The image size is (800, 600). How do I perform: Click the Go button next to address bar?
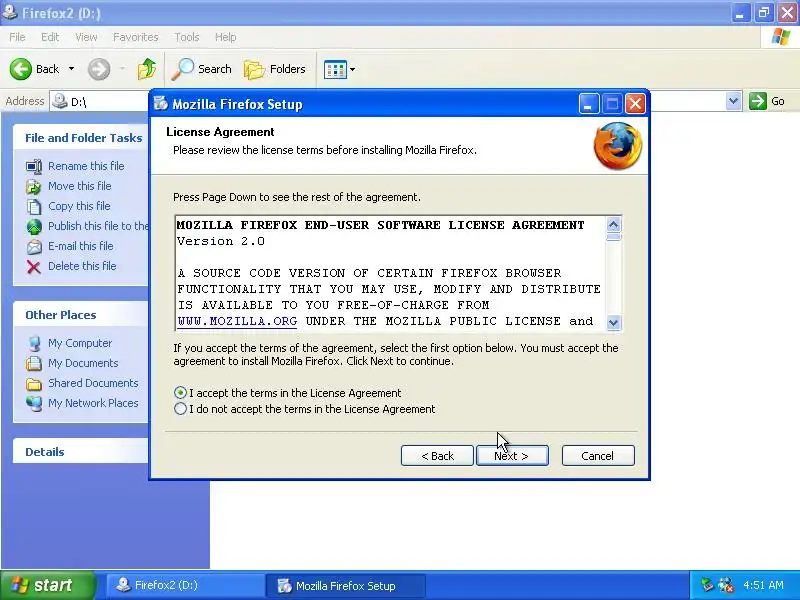[767, 101]
